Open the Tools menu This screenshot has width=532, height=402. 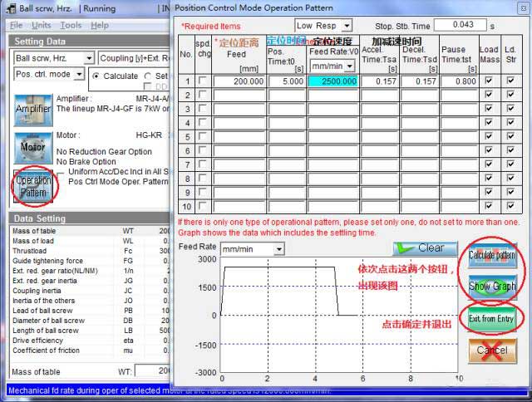point(71,25)
